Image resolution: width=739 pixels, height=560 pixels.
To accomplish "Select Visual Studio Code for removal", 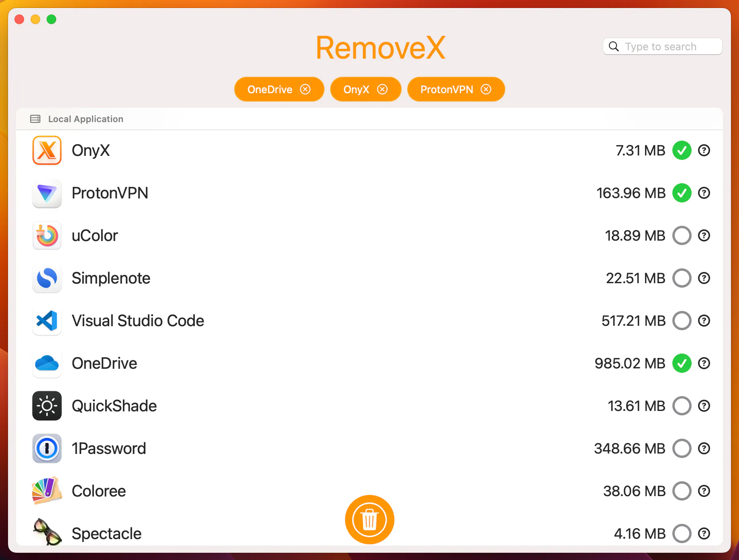I will tap(682, 321).
